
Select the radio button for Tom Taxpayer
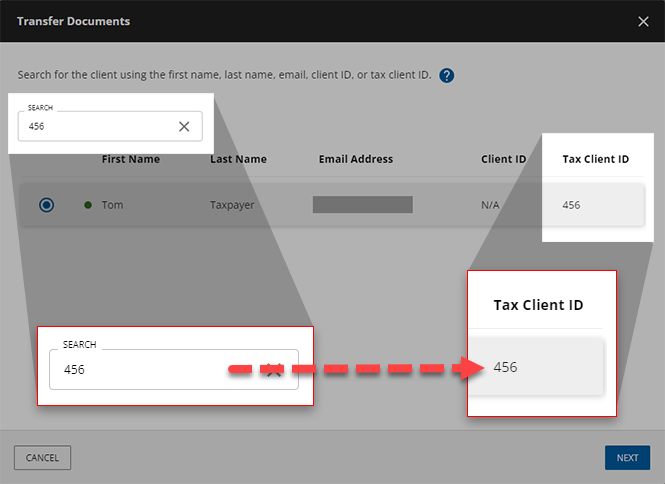(x=47, y=205)
